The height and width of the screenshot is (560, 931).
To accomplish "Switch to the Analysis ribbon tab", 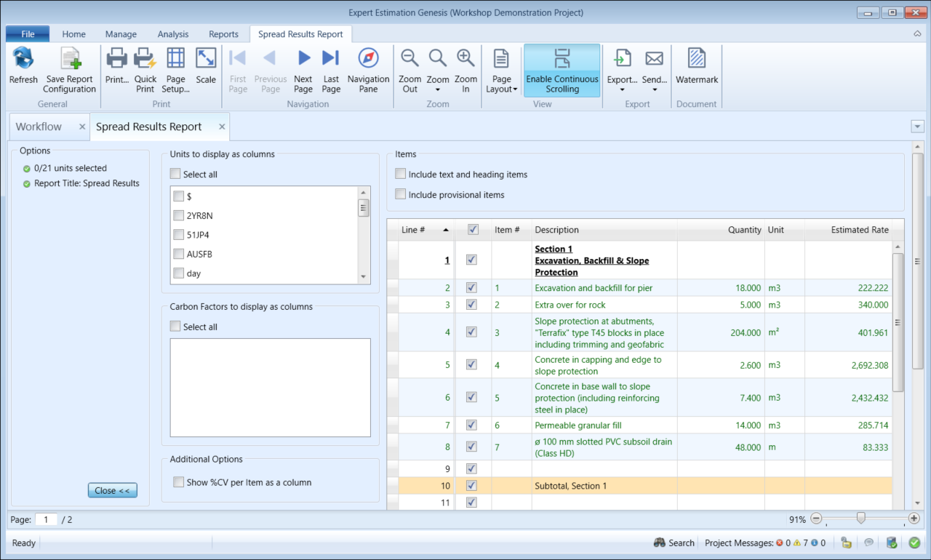I will (x=172, y=34).
